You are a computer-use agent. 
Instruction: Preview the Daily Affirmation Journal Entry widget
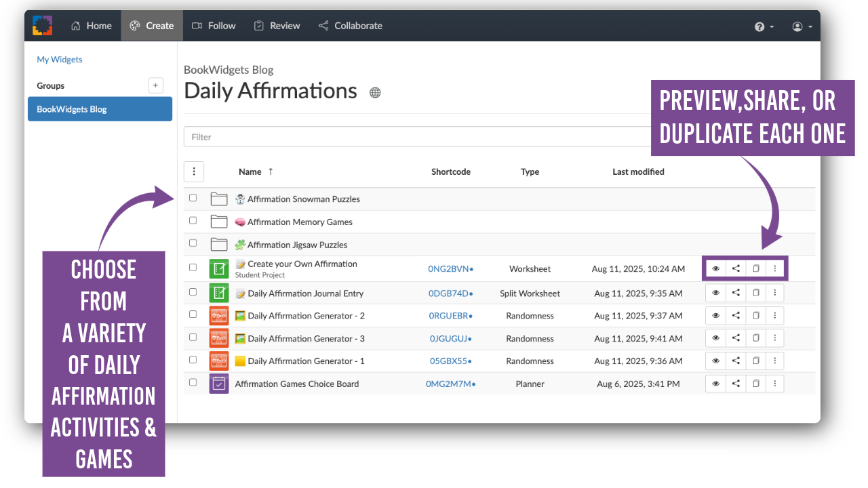715,293
